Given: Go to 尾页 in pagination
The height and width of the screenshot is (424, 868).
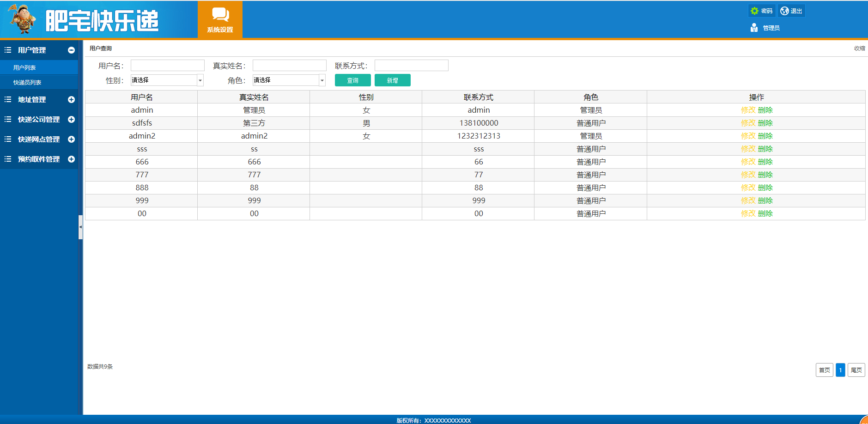Looking at the screenshot, I should (x=856, y=370).
